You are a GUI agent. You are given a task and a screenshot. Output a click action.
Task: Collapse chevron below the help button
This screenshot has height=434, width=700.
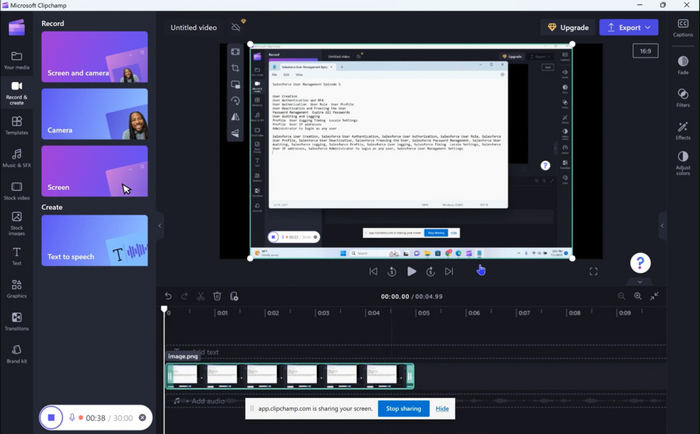coord(640,282)
